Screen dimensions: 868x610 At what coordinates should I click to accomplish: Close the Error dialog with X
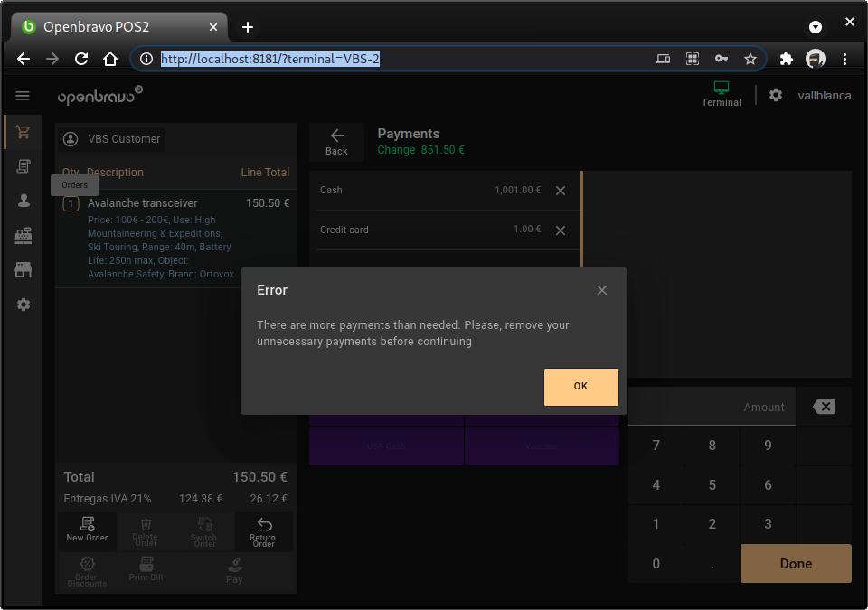[x=602, y=290]
